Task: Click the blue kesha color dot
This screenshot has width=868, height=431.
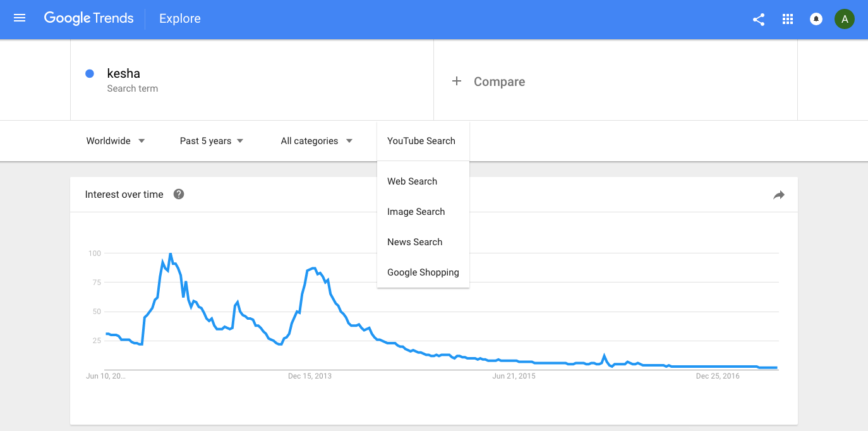Action: [x=90, y=74]
